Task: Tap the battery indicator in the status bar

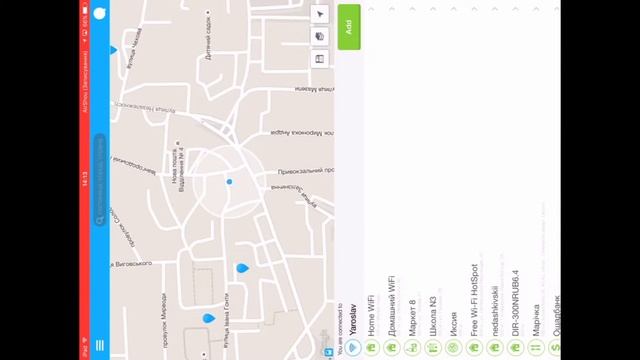Action: [85, 10]
